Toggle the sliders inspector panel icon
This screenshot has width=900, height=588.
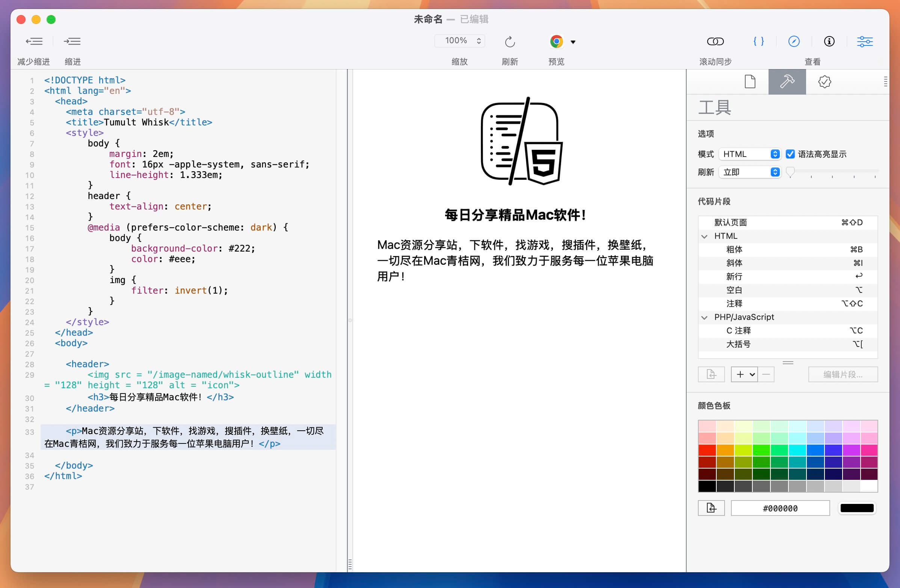[x=865, y=41]
